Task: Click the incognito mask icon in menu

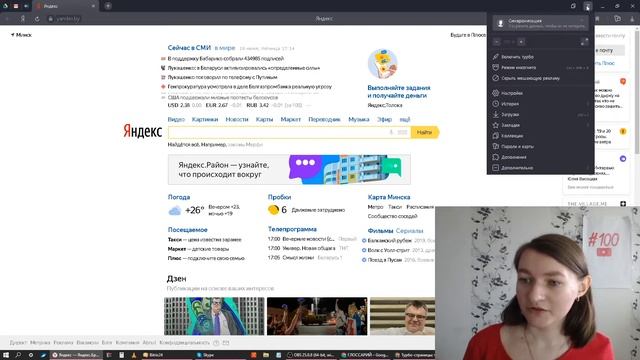Action: click(x=496, y=67)
